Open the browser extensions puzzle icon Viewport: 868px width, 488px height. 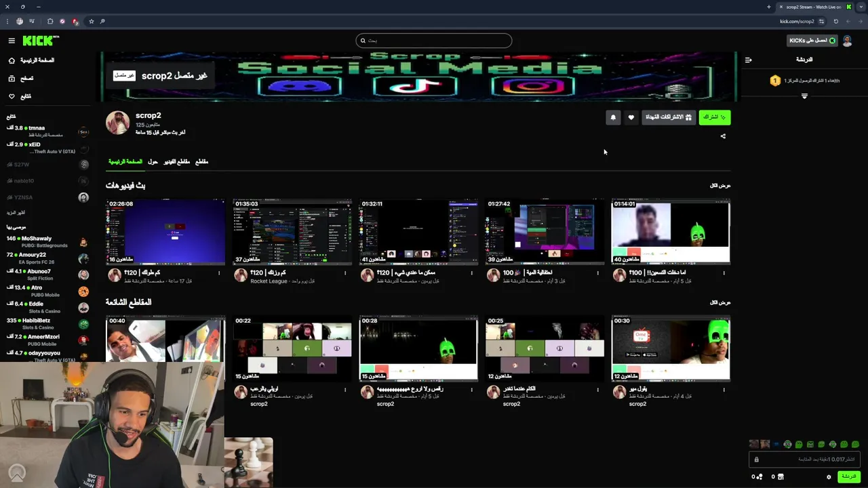click(x=50, y=21)
